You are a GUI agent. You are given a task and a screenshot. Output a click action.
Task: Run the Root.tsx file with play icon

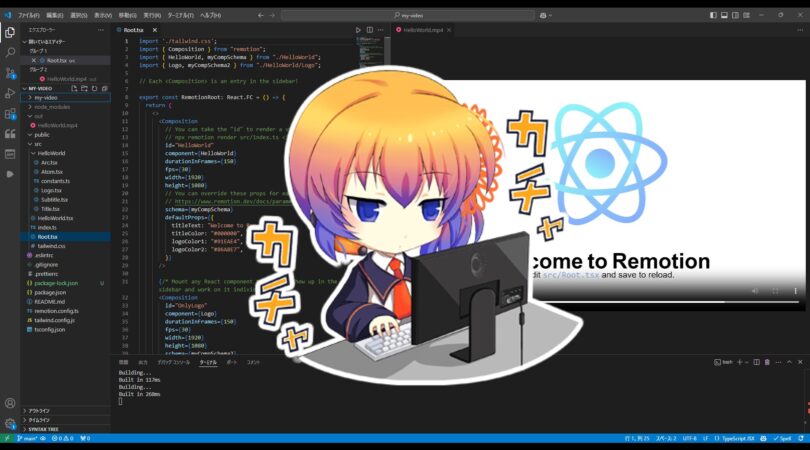(359, 30)
